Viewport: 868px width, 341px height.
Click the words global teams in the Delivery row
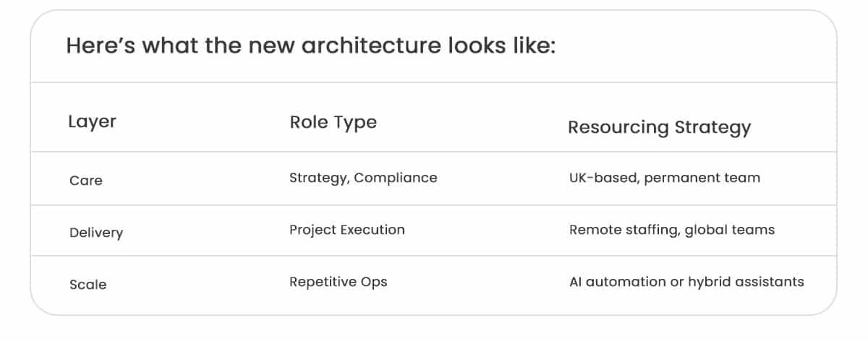tap(730, 230)
